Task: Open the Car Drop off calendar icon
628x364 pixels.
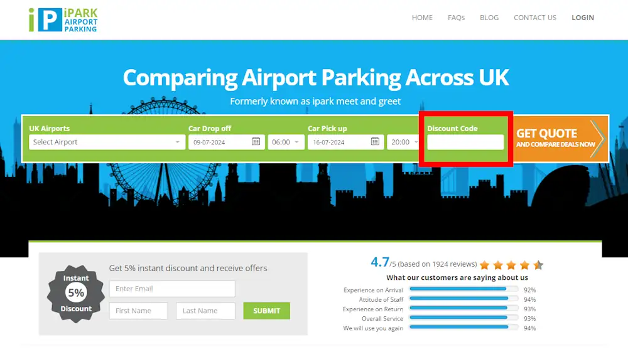Action: click(x=256, y=141)
